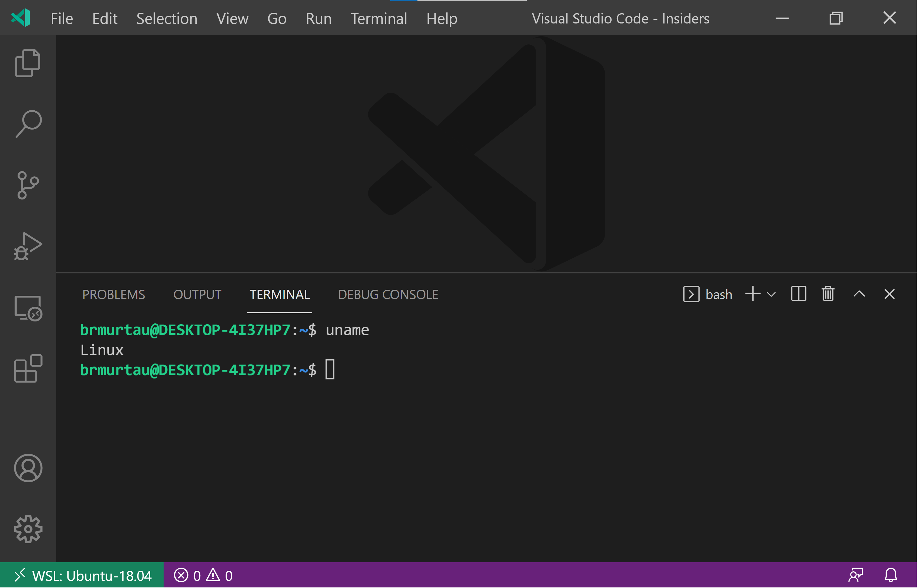Create new terminal with plus button
917x588 pixels.
coord(752,294)
